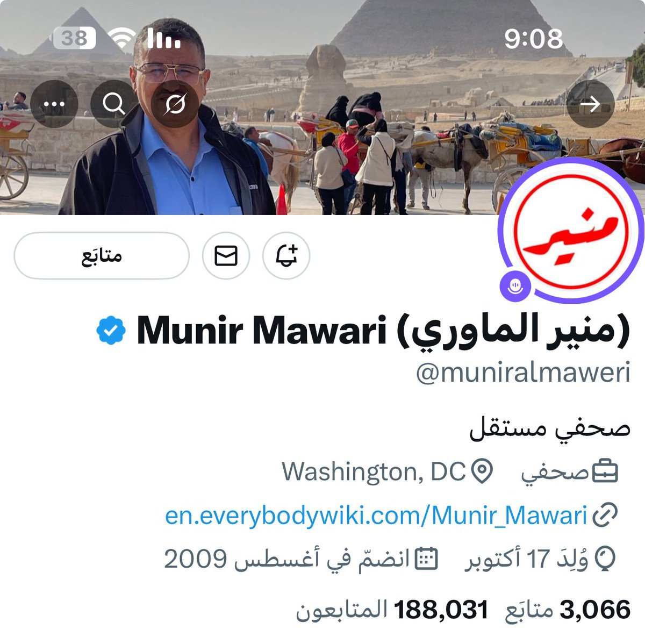View the 188,031 followers list

392,610
